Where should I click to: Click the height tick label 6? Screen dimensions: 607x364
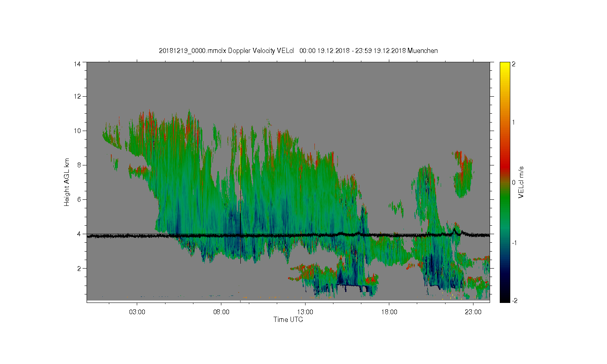[x=79, y=199]
